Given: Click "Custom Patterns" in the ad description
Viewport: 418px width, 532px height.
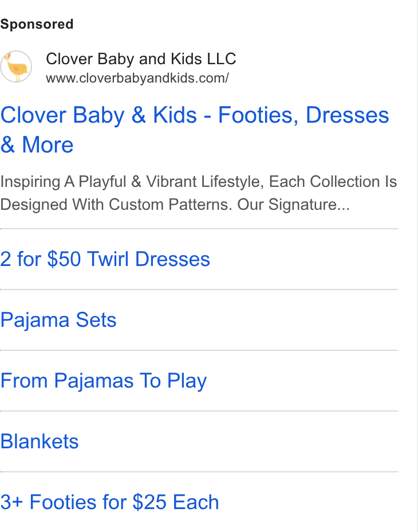Looking at the screenshot, I should point(171,205).
